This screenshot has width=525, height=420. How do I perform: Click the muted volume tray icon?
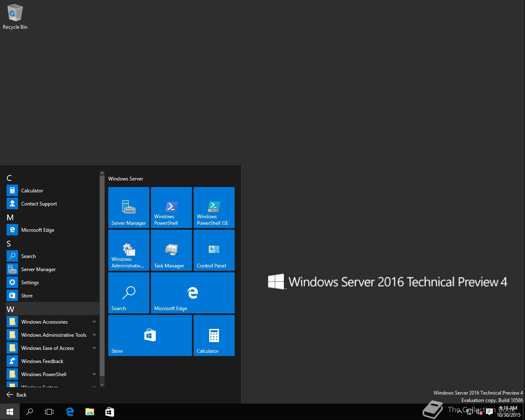point(479,412)
